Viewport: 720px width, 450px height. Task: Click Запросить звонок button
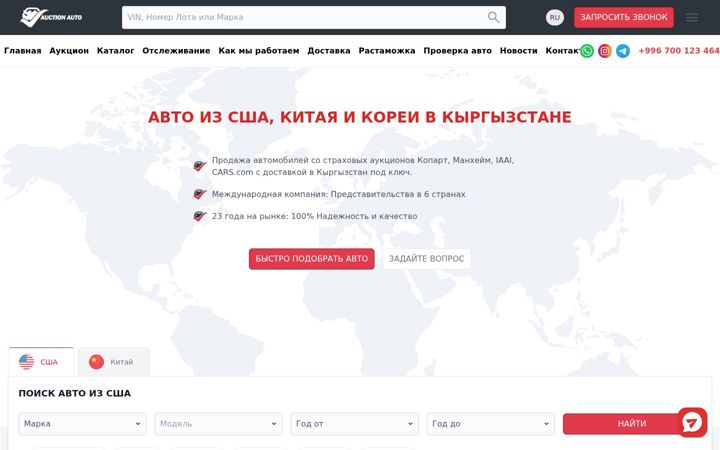pyautogui.click(x=624, y=17)
